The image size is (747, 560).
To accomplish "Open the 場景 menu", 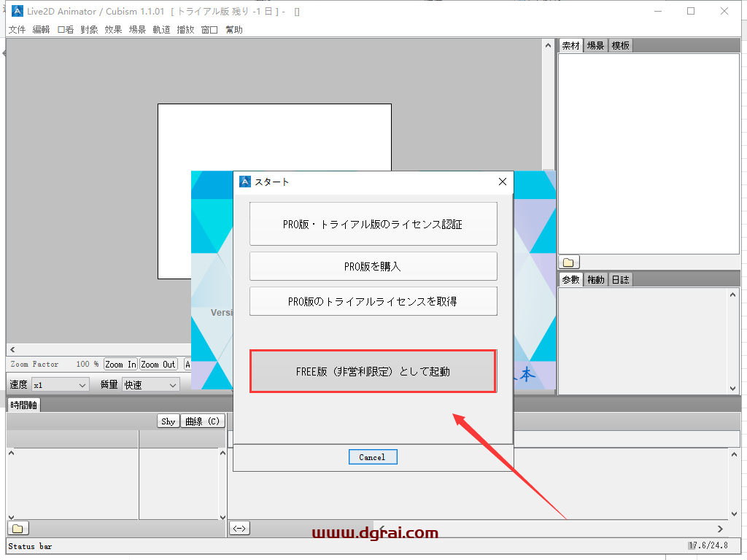I will [x=137, y=29].
